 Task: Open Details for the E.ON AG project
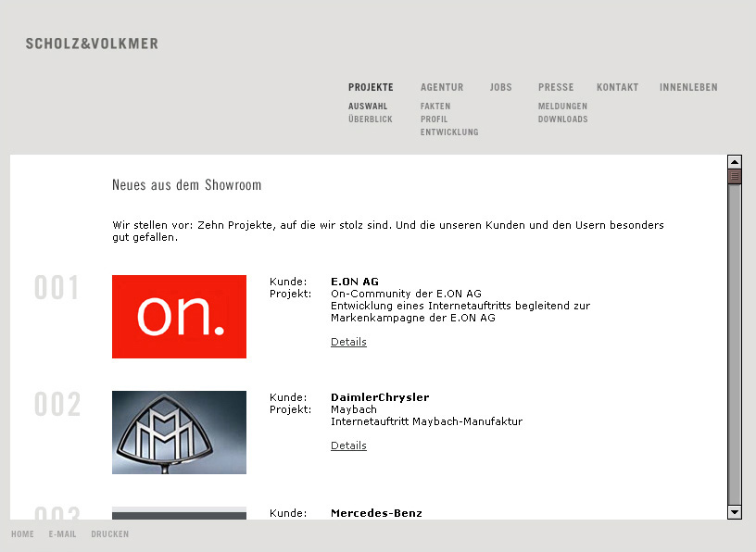[348, 342]
